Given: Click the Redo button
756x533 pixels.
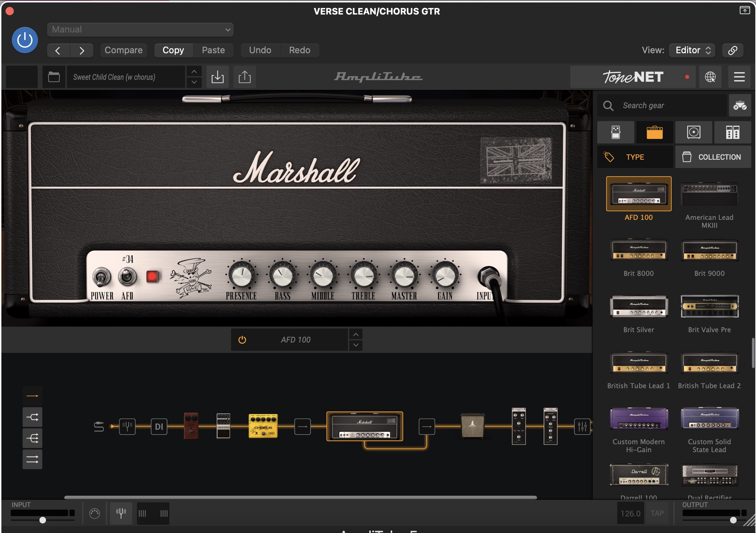Looking at the screenshot, I should [299, 50].
